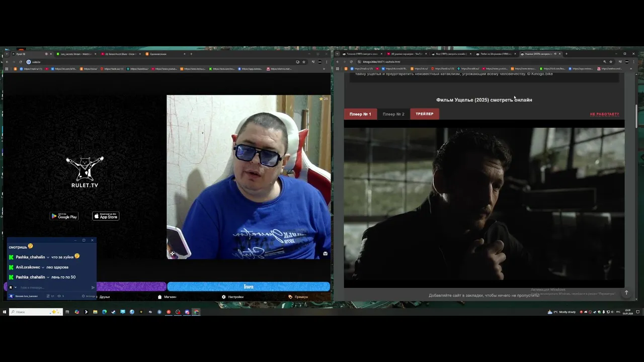
Task: Open Магазин section on Rulet.tv
Action: tap(167, 297)
